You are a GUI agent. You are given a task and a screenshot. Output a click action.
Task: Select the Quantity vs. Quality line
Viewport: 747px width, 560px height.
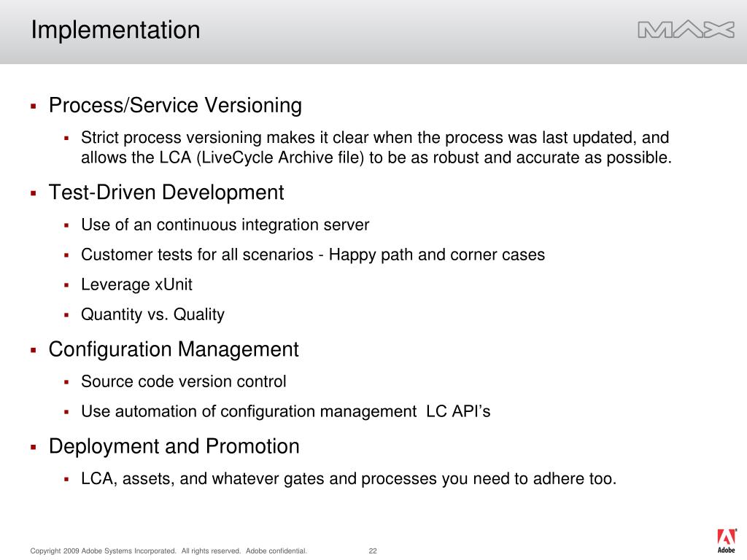[x=152, y=315]
